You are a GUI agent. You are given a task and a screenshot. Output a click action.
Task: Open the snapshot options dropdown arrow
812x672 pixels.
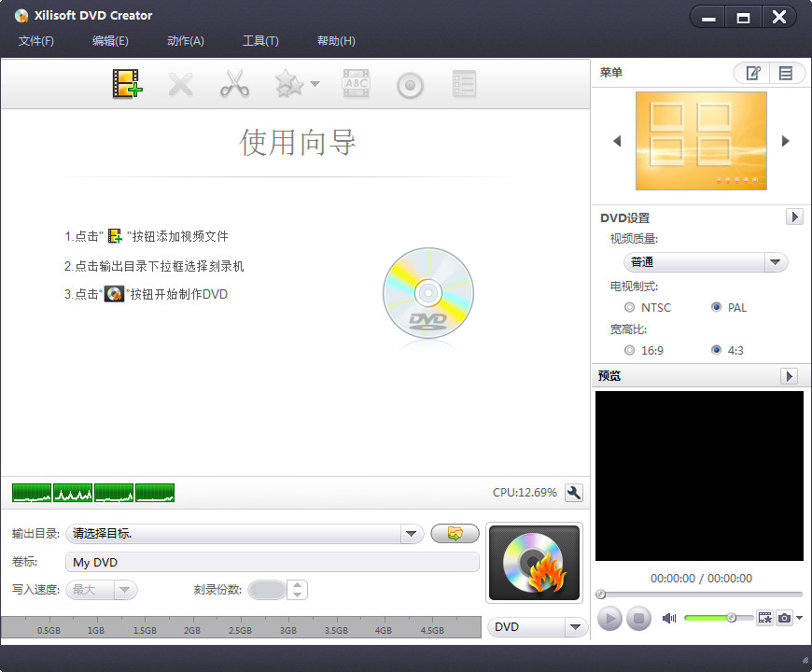coord(800,618)
